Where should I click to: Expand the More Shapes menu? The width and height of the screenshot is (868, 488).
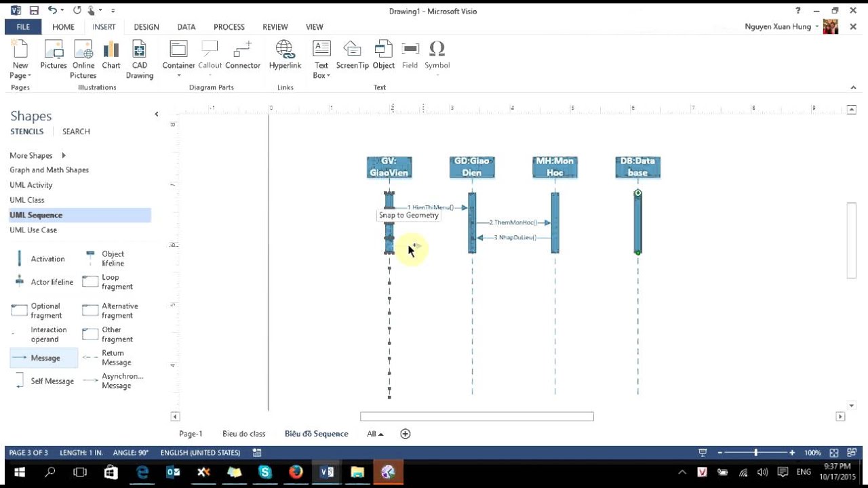coord(38,155)
